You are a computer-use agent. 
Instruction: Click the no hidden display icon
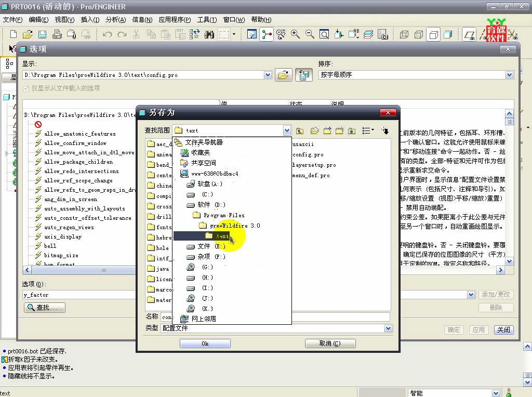[434, 34]
